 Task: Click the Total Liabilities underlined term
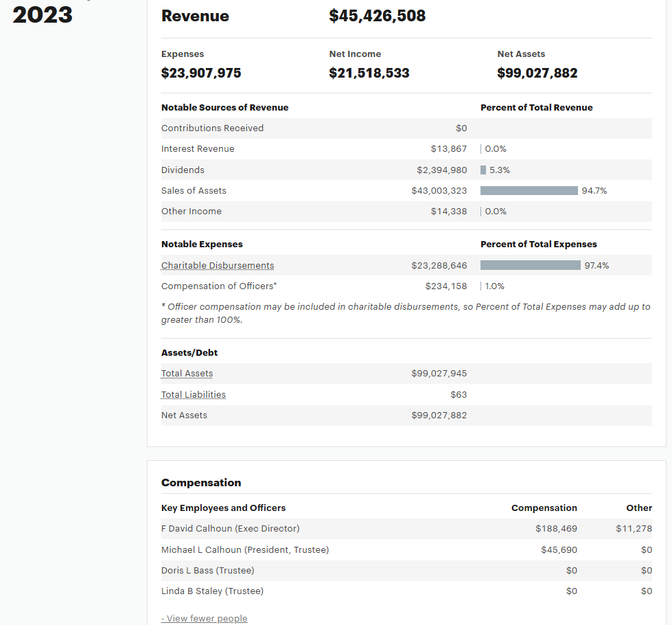click(194, 394)
